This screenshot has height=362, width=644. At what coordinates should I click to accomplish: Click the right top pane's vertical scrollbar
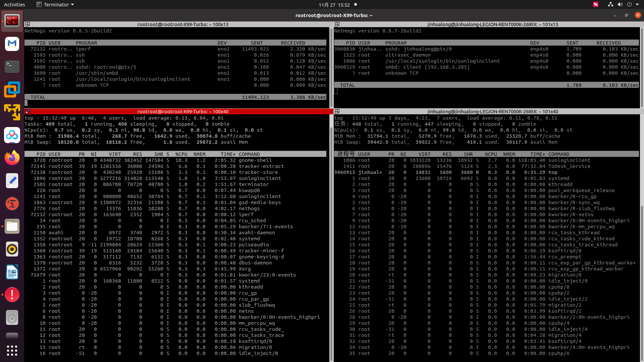coord(642,67)
